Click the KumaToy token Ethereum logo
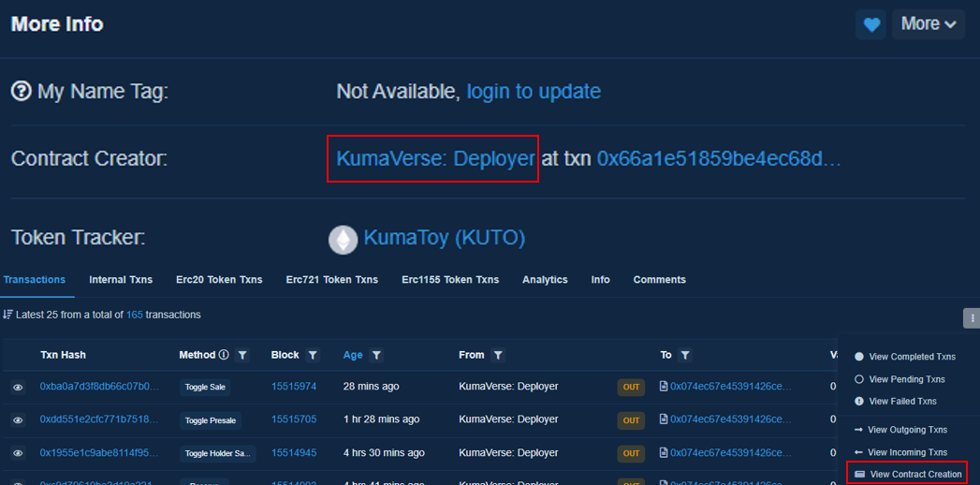This screenshot has height=485, width=980. 344,241
